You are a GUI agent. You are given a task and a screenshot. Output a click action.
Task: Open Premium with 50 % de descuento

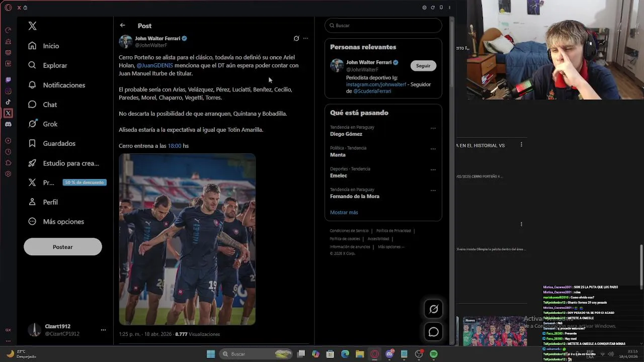point(67,183)
